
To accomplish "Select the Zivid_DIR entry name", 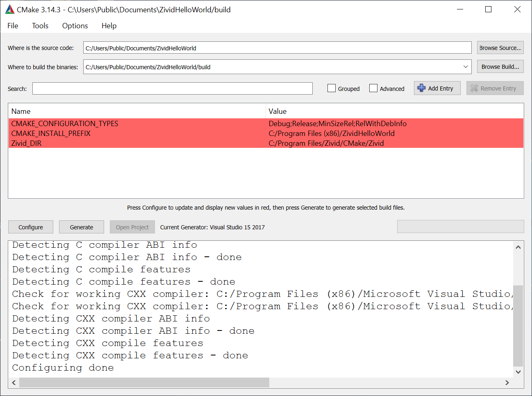I will pyautogui.click(x=26, y=143).
